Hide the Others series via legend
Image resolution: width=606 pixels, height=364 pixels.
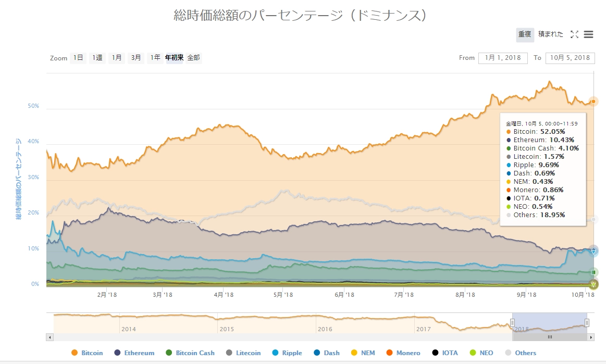(x=525, y=353)
